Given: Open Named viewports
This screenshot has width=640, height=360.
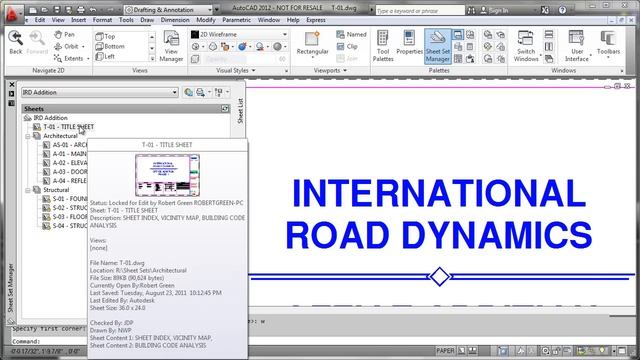Looking at the screenshot, I should click(351, 35).
